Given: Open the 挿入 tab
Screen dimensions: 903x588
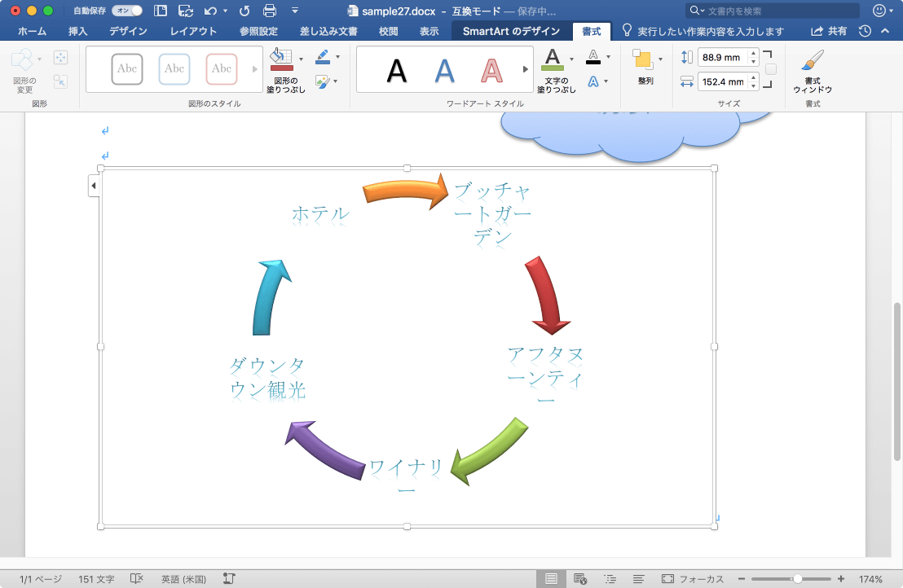Looking at the screenshot, I should point(77,31).
